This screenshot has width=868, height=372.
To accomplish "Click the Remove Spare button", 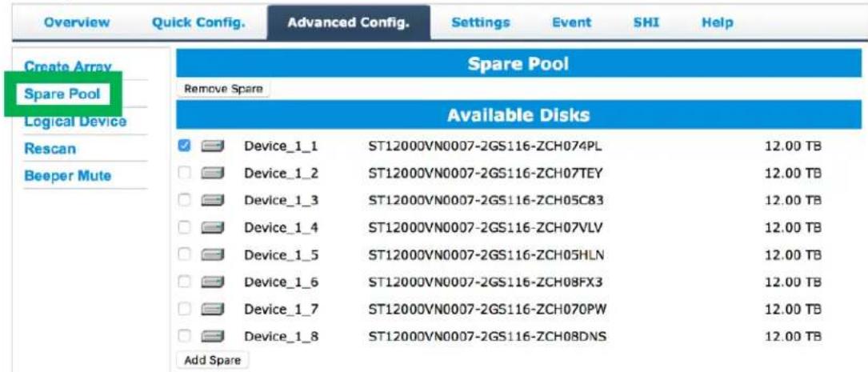I will [x=224, y=89].
